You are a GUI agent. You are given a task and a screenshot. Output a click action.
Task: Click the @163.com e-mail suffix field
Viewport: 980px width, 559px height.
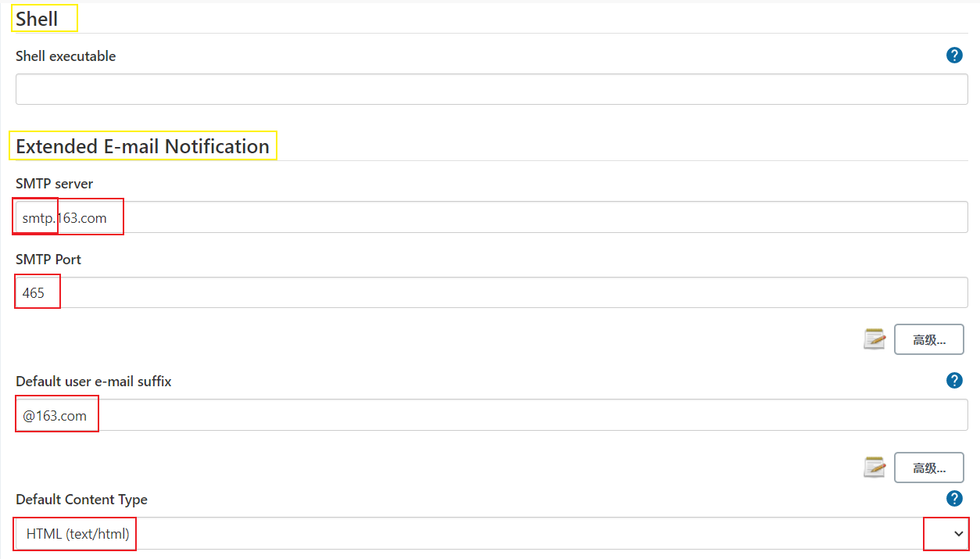pos(492,415)
